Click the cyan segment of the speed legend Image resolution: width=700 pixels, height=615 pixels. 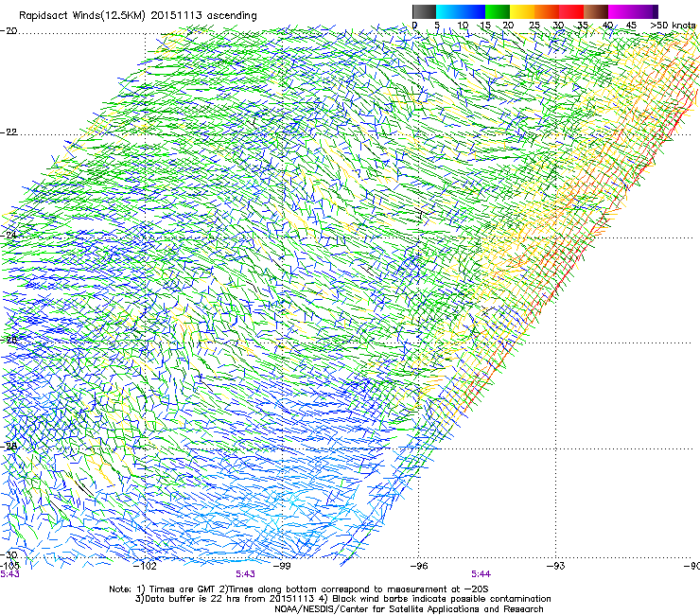[447, 11]
